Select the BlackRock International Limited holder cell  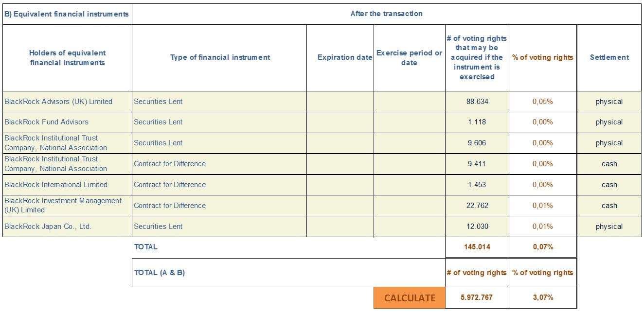tap(67, 185)
